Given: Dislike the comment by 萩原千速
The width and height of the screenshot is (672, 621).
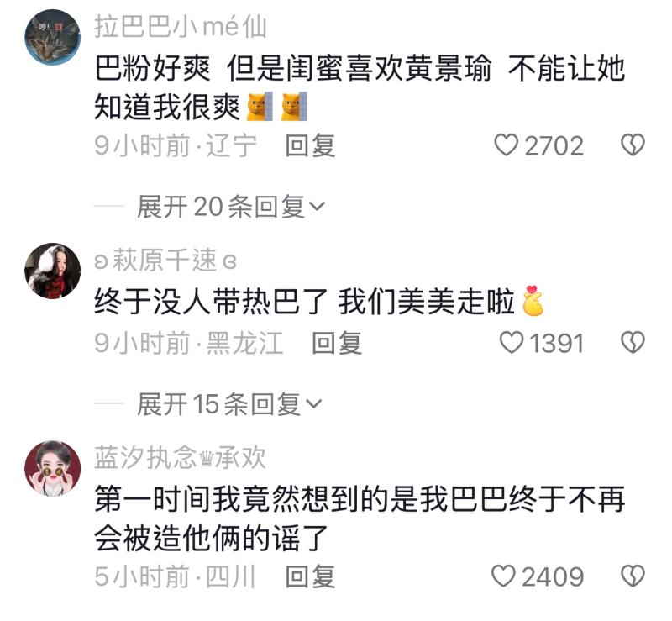Looking at the screenshot, I should (x=633, y=343).
